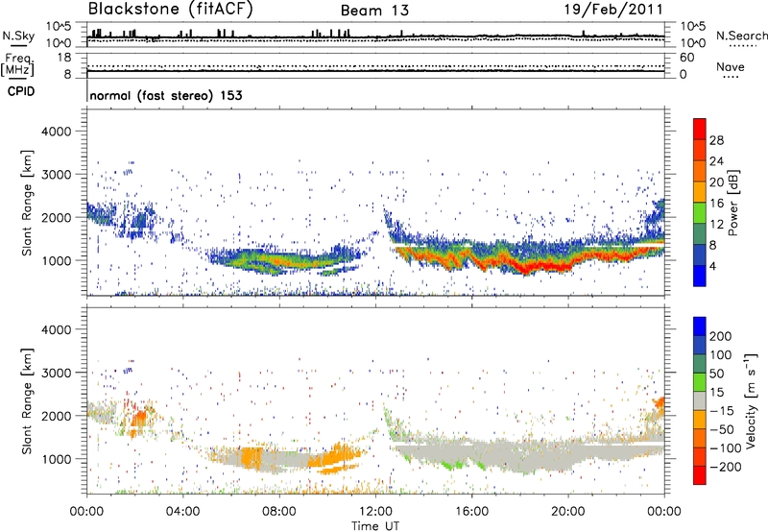Click the 'Time UT' axis title
The image size is (768, 532).
click(x=375, y=526)
